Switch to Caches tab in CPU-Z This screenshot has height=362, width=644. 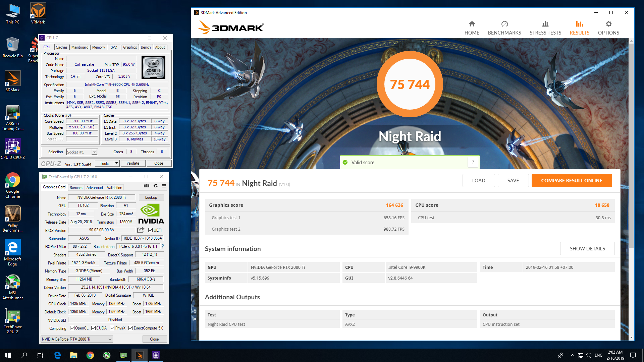[x=61, y=47]
